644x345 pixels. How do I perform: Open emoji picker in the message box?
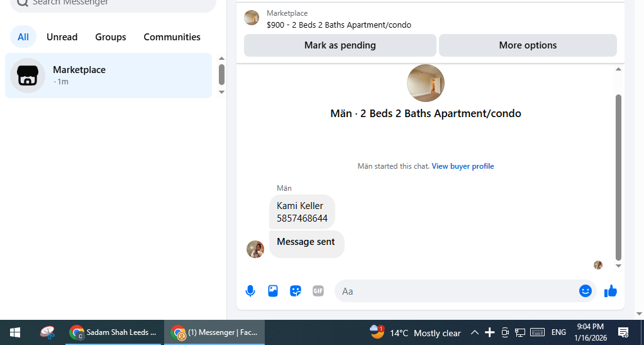586,291
